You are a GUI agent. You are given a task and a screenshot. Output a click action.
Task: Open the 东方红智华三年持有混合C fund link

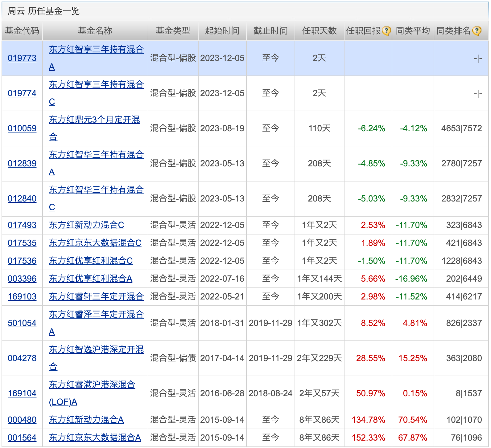[x=96, y=199]
